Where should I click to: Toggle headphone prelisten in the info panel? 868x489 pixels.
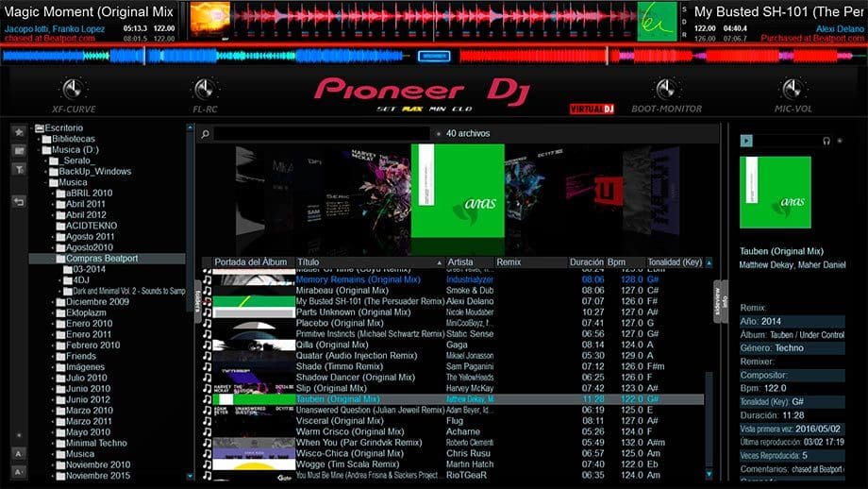click(826, 142)
